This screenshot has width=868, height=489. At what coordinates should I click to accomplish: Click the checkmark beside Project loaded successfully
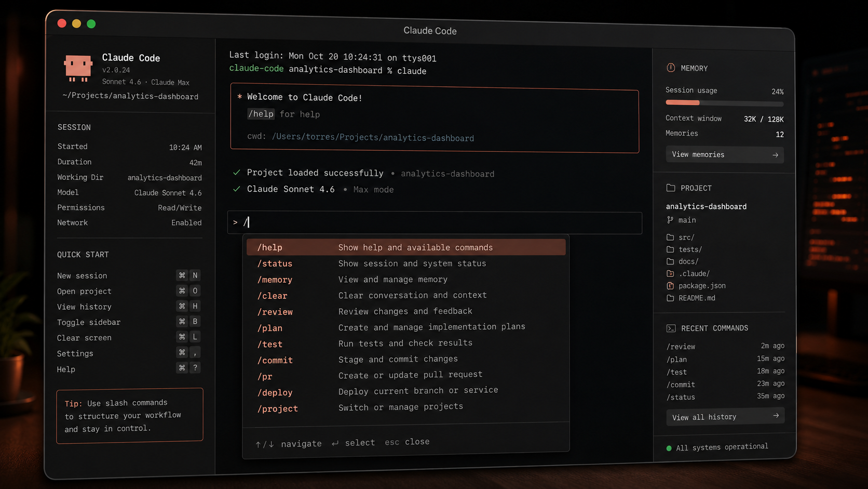point(237,172)
